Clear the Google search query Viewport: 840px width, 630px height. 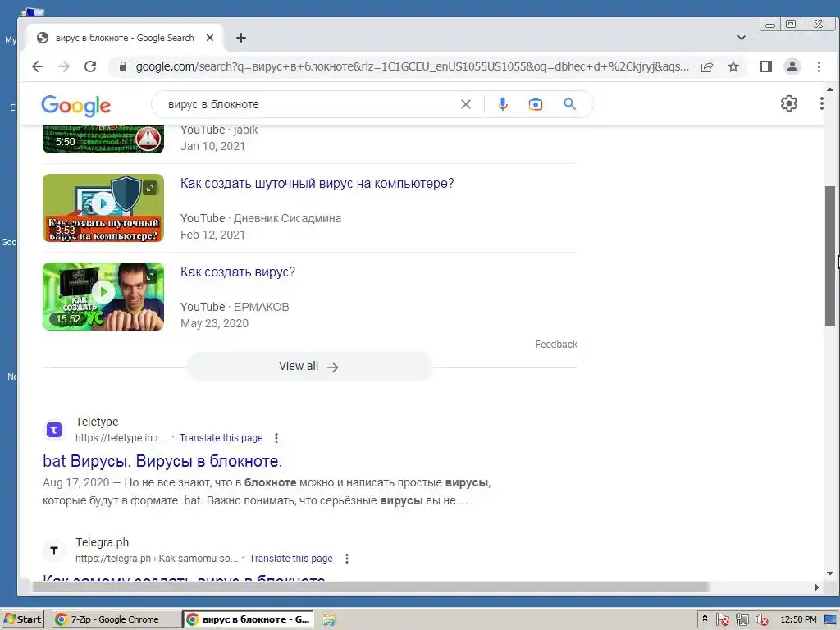click(466, 104)
